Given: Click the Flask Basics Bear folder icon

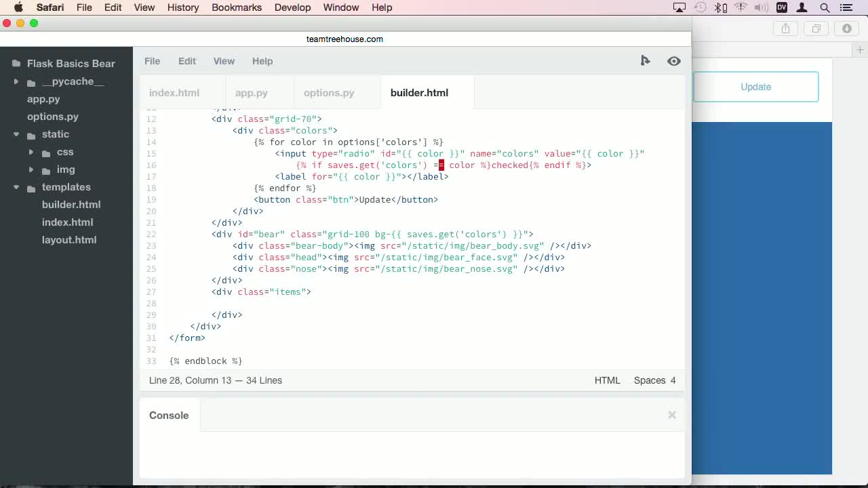Looking at the screenshot, I should point(16,64).
